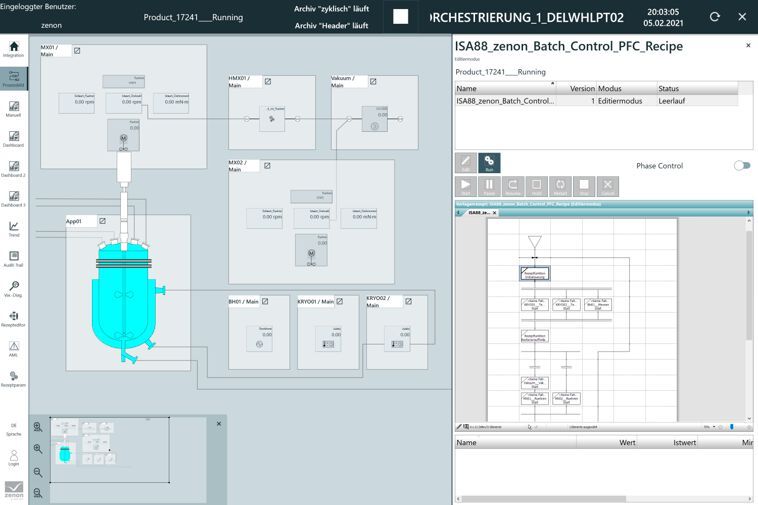Switch recipe to Run mode
The width and height of the screenshot is (758, 505).
point(489,163)
